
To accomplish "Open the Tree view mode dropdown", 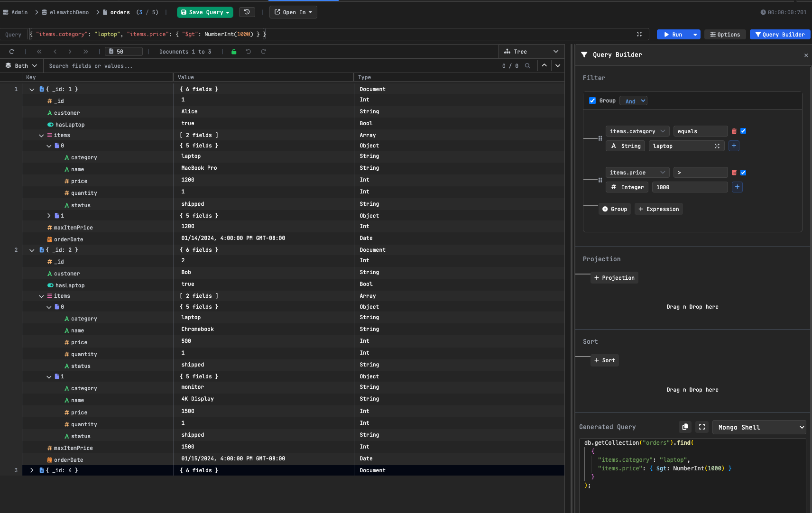I will coord(531,52).
